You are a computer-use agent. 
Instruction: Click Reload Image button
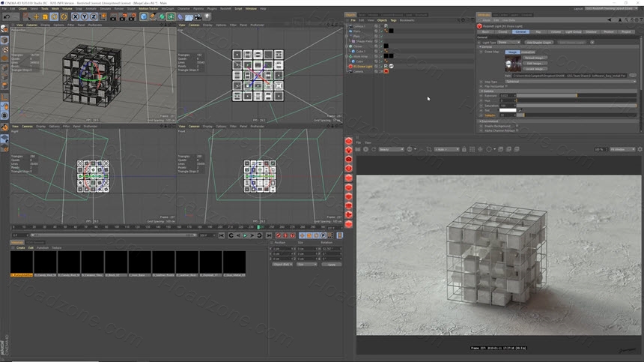(535, 58)
